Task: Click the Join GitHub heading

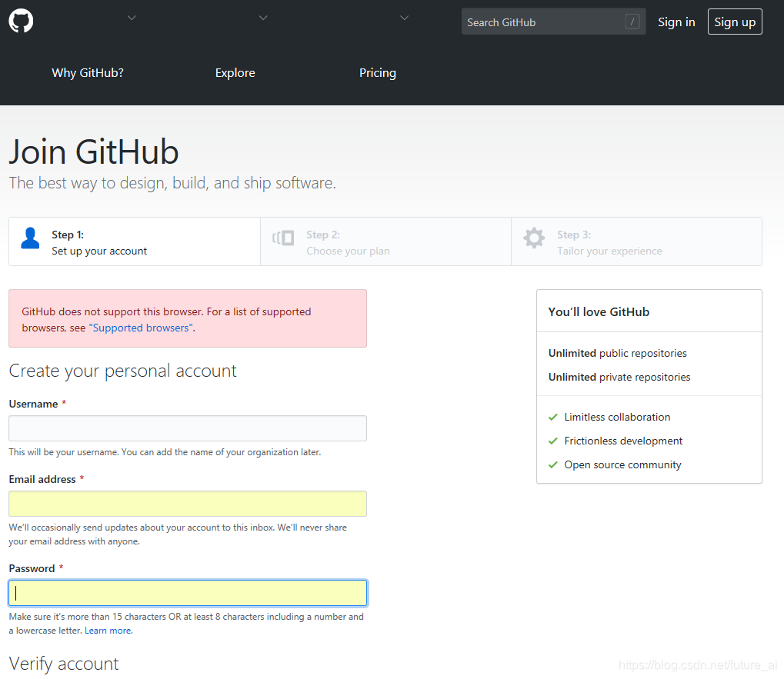Action: [x=94, y=152]
